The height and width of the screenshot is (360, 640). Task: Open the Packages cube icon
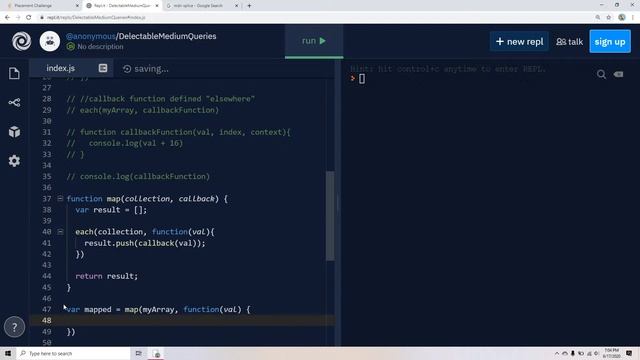pyautogui.click(x=14, y=132)
